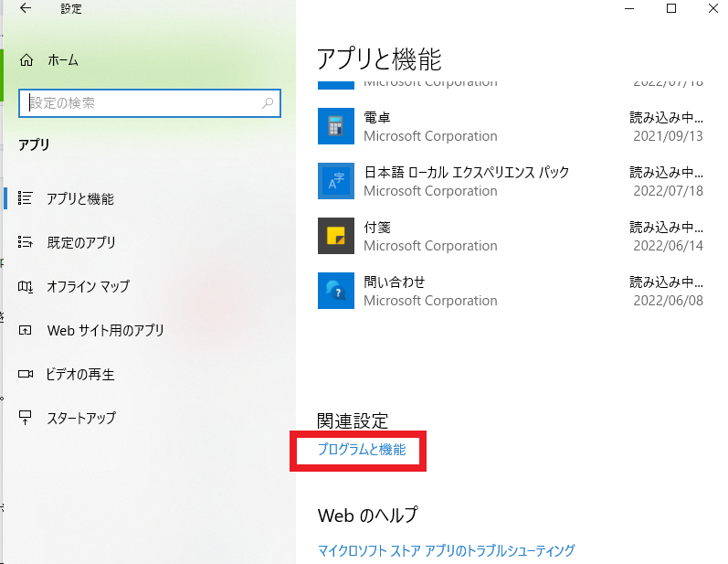728x564 pixels.
Task: Open the ホーム home icon
Action: tap(26, 60)
